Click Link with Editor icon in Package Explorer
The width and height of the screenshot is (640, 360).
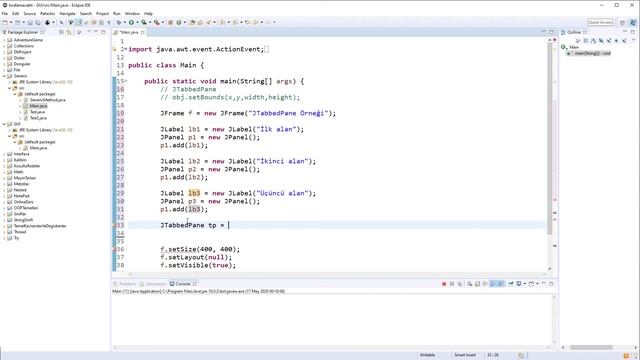point(69,32)
